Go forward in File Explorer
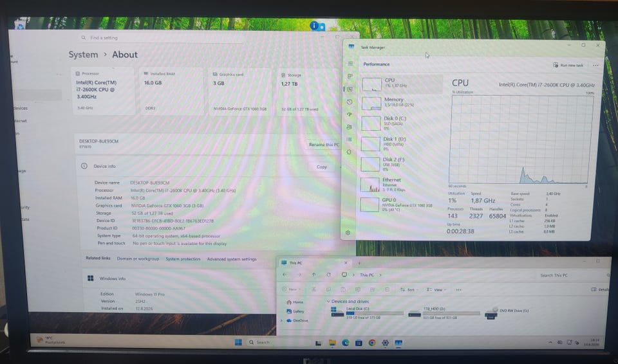Screen dimensions: 618x364 coord(299,275)
